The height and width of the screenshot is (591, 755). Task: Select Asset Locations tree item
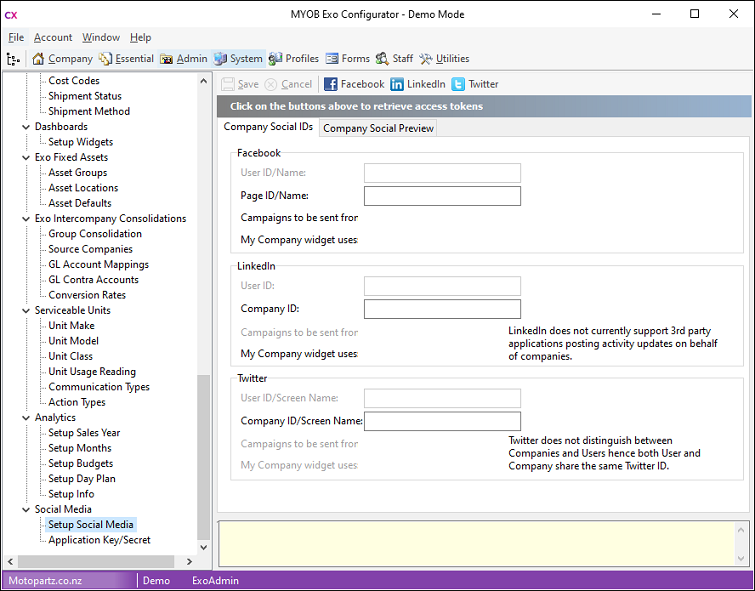click(83, 188)
